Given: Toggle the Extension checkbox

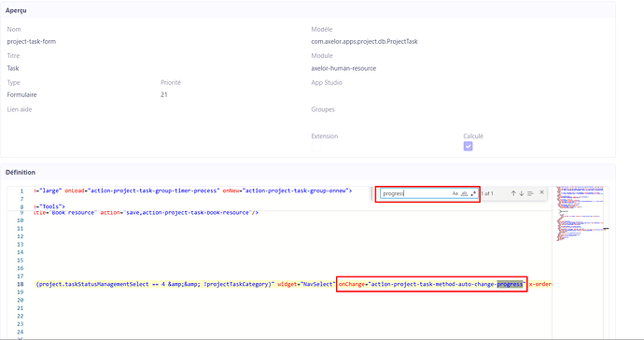Looking at the screenshot, I should click(x=315, y=147).
